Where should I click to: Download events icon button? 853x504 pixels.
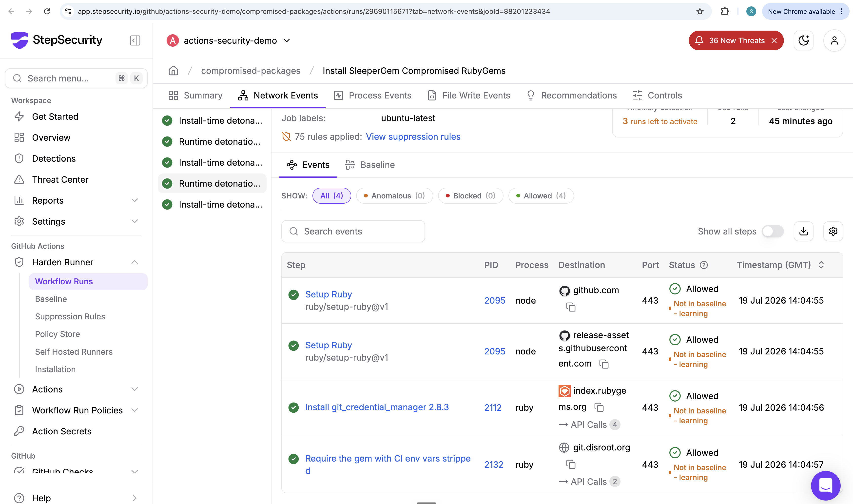click(803, 231)
